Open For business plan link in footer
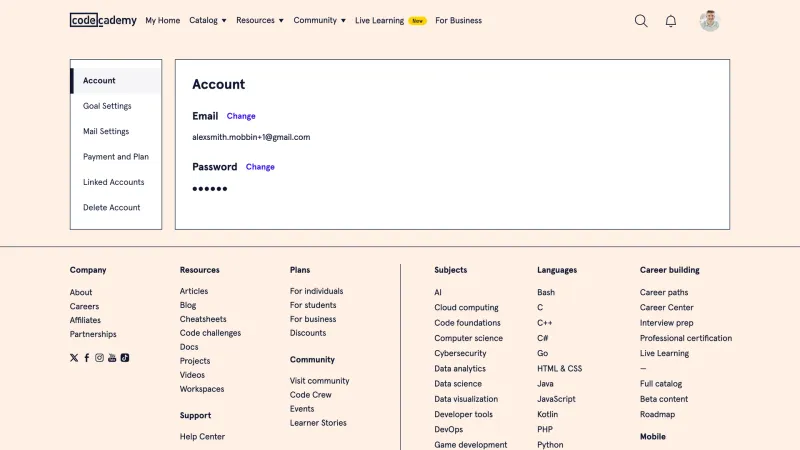800x450 pixels. pyautogui.click(x=313, y=319)
